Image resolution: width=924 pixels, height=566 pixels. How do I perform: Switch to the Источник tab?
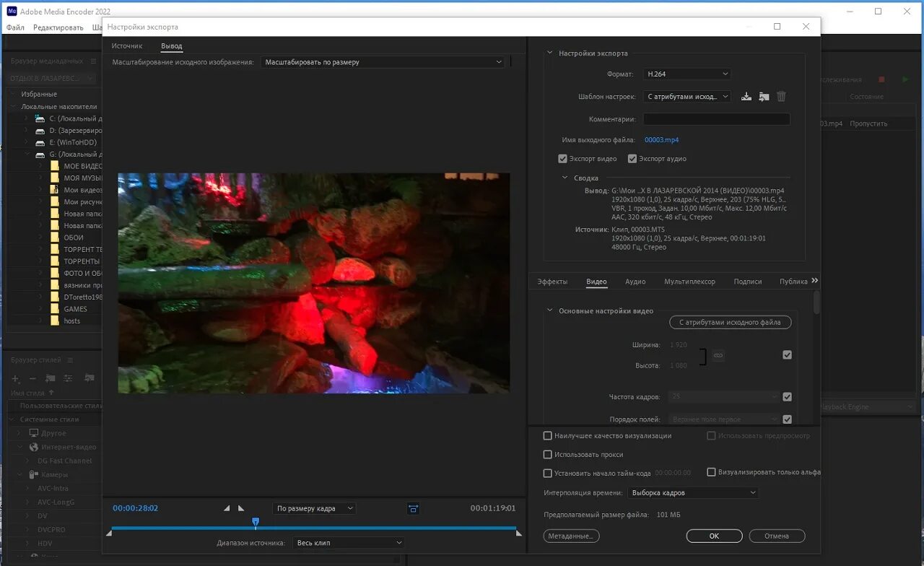tap(127, 46)
